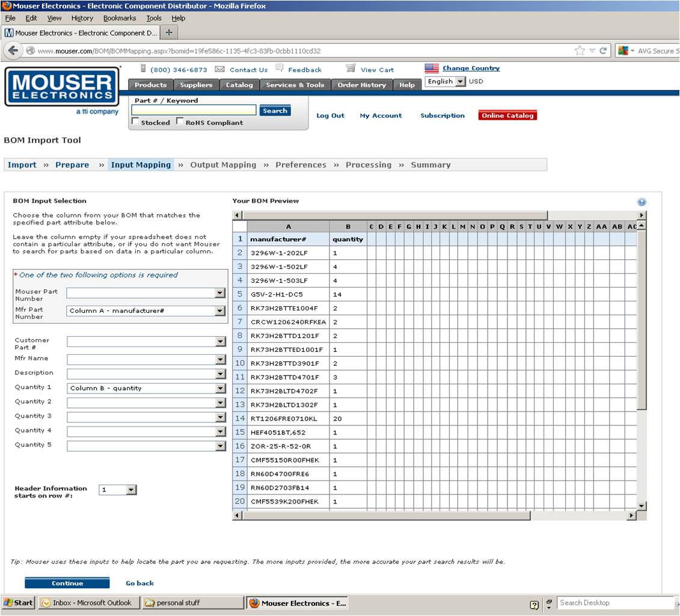
Task: Open the Order History tab
Action: [362, 85]
